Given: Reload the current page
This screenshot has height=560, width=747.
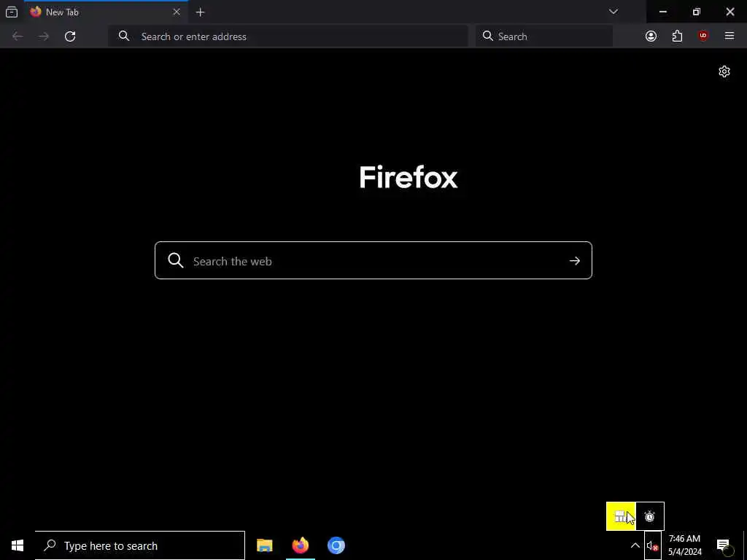Looking at the screenshot, I should (x=70, y=36).
